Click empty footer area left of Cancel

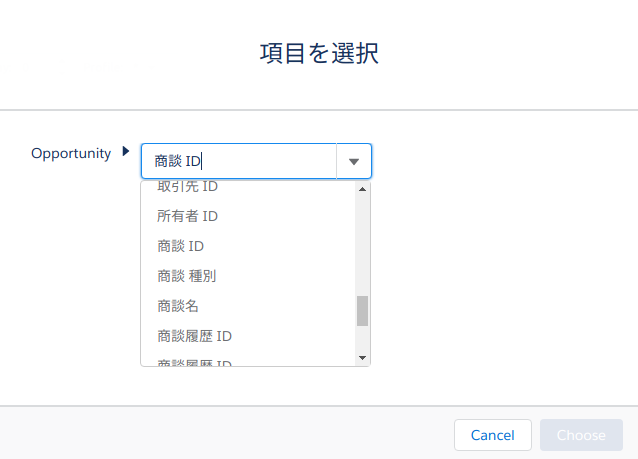point(224,433)
